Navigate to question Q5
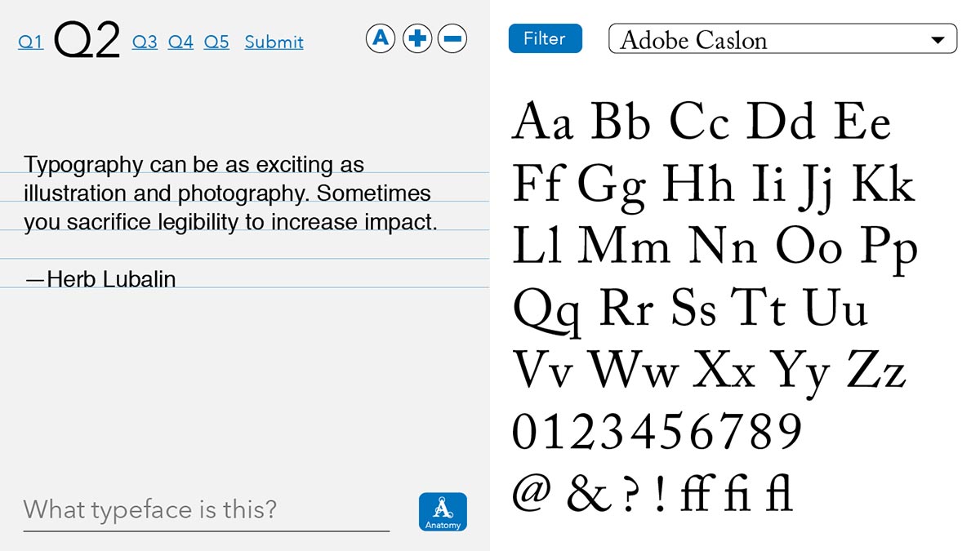The image size is (980, 551). click(216, 42)
